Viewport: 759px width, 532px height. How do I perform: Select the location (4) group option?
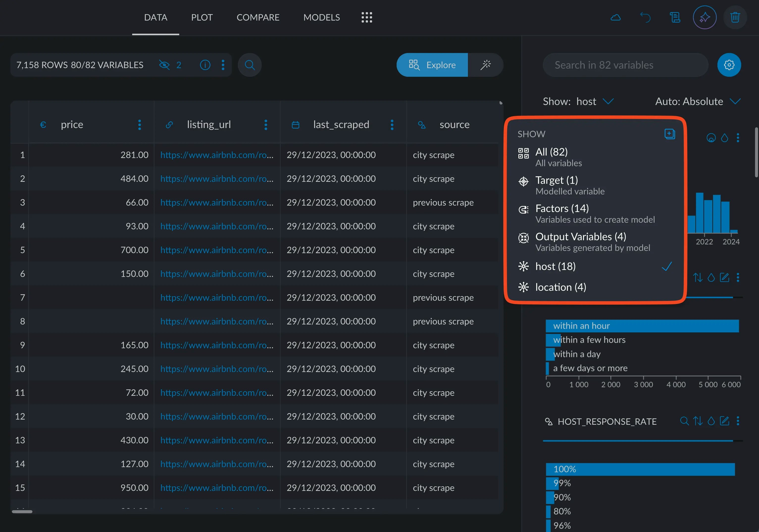coord(561,287)
